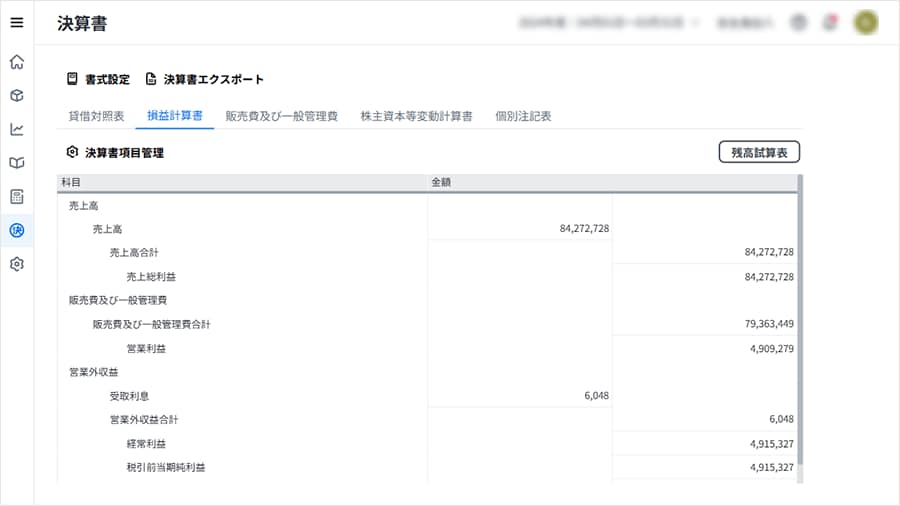Open 販売費及び一般管理費 tab

pos(282,116)
